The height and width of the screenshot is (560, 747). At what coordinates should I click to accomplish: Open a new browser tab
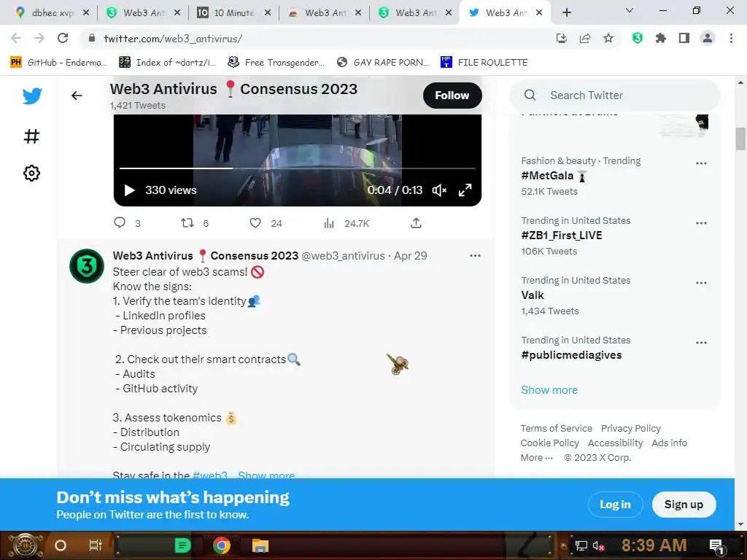point(566,13)
